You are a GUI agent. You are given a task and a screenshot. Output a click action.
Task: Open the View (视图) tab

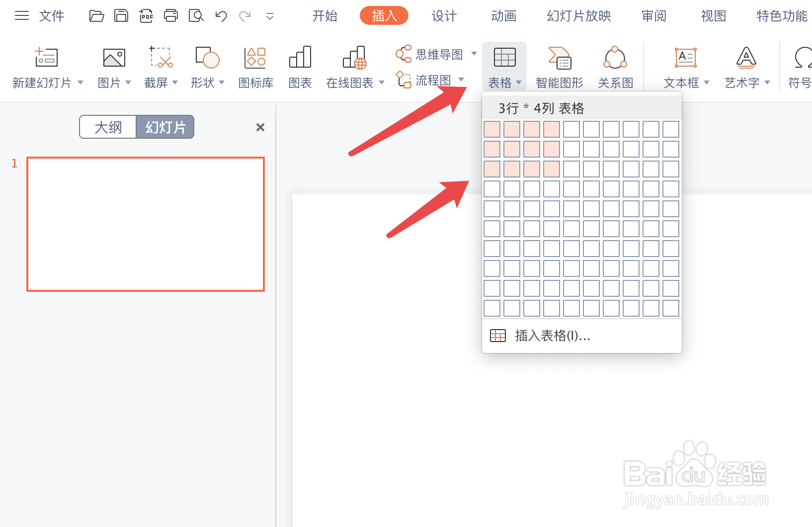714,16
